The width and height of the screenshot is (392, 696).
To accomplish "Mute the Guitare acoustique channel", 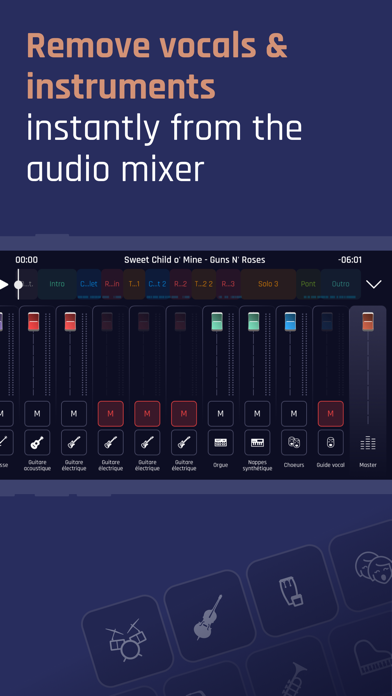I will [x=37, y=414].
